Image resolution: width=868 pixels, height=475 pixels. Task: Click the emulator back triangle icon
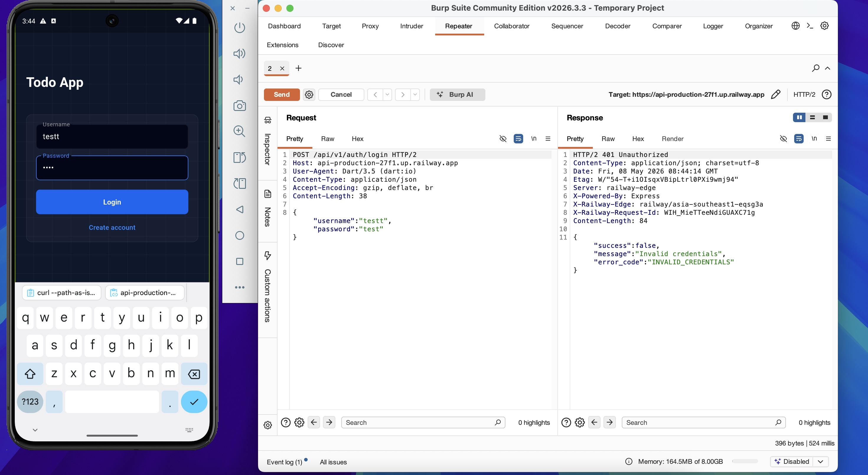(239, 209)
